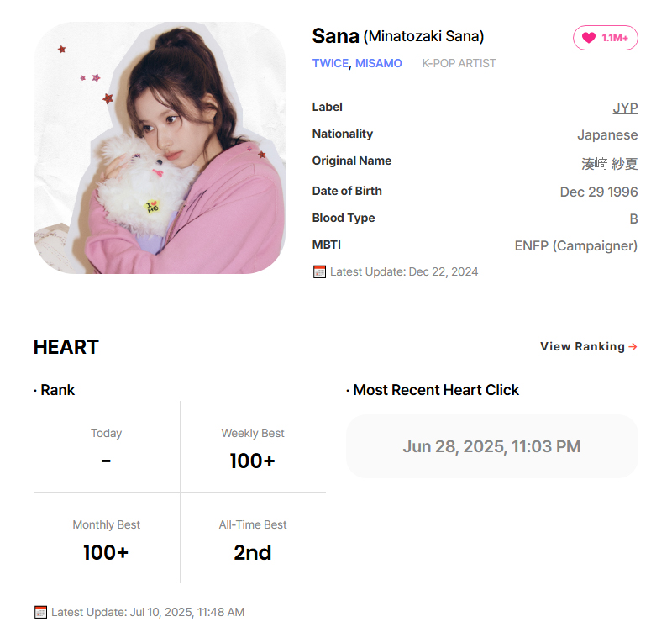The height and width of the screenshot is (643, 672).
Task: Click the Weekly Best 100+ value
Action: tap(253, 461)
